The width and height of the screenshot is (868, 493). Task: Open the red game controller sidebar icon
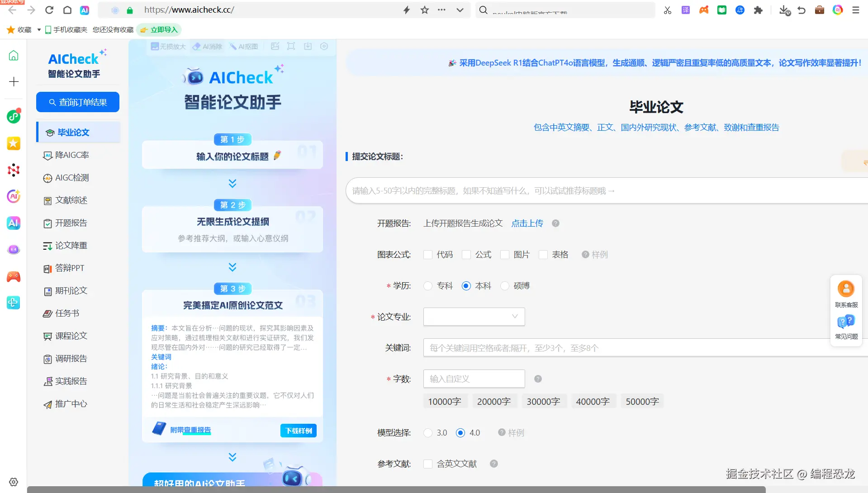pos(14,276)
